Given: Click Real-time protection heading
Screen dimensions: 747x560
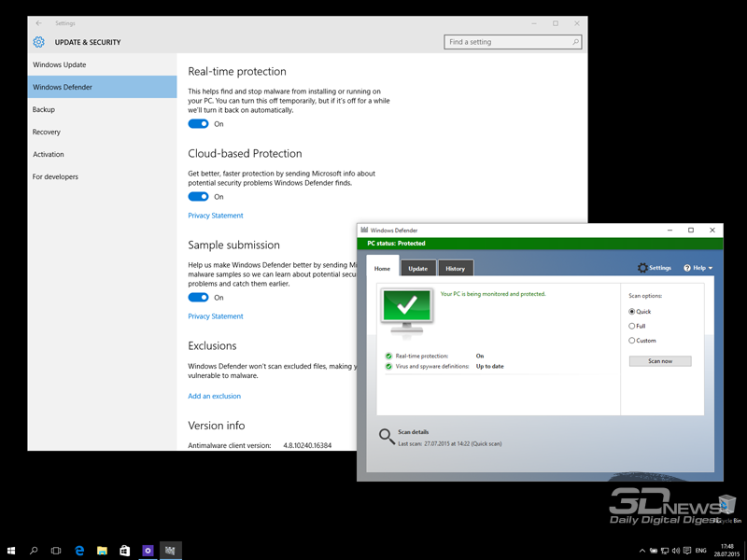Looking at the screenshot, I should coord(237,72).
